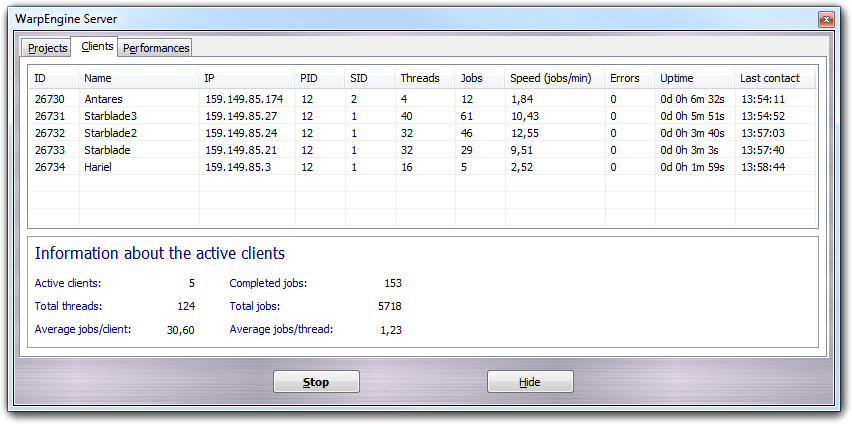Switch to the Projects tab
Image resolution: width=852 pixels, height=424 pixels.
(x=47, y=48)
